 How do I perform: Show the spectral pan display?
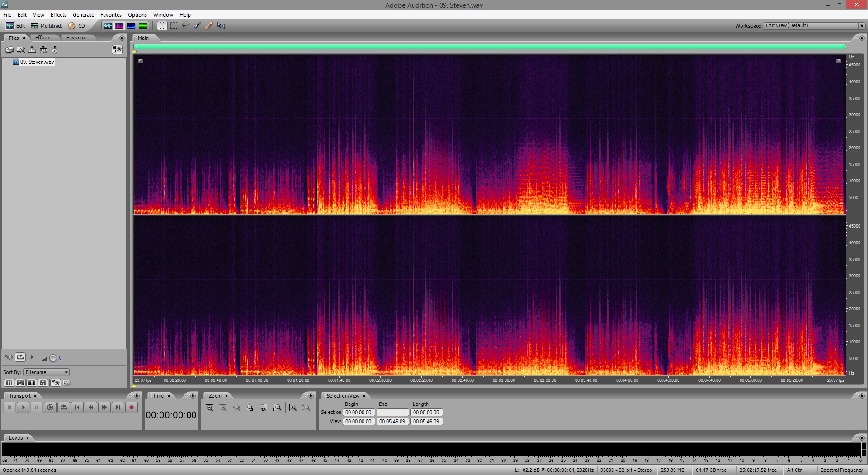click(131, 26)
